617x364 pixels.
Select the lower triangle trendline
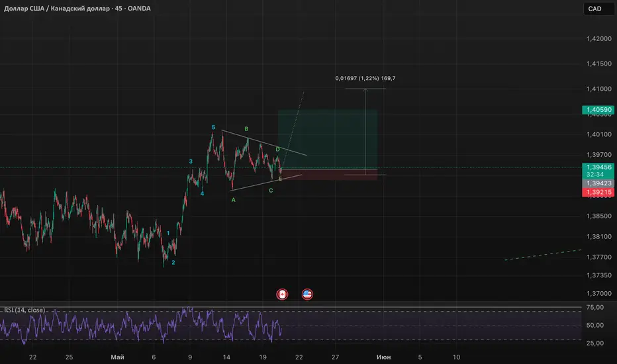pyautogui.click(x=266, y=183)
